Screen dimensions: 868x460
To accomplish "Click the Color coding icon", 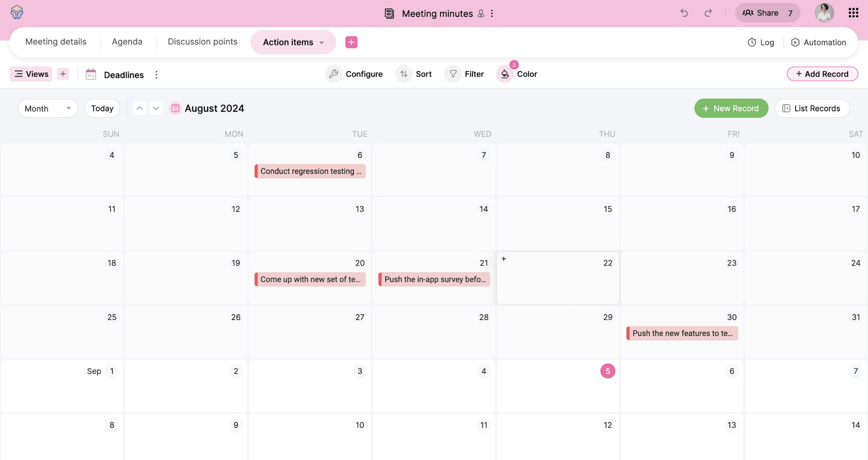I will [x=504, y=74].
